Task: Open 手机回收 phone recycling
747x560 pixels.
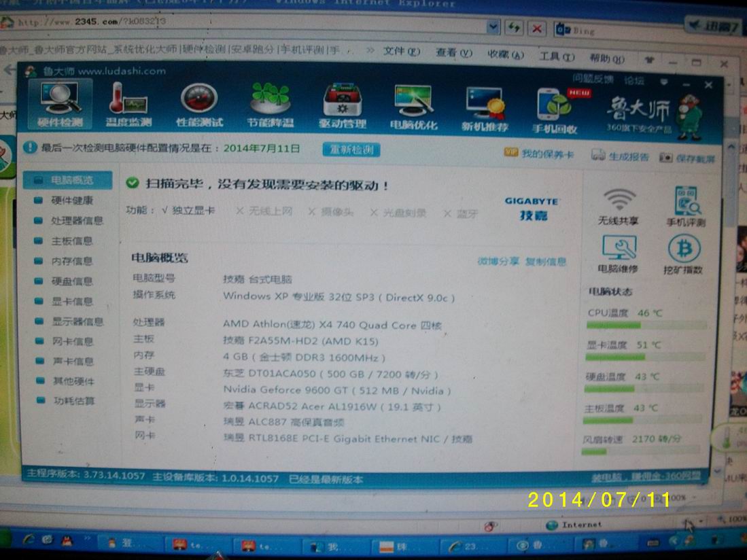Action: pos(555,111)
